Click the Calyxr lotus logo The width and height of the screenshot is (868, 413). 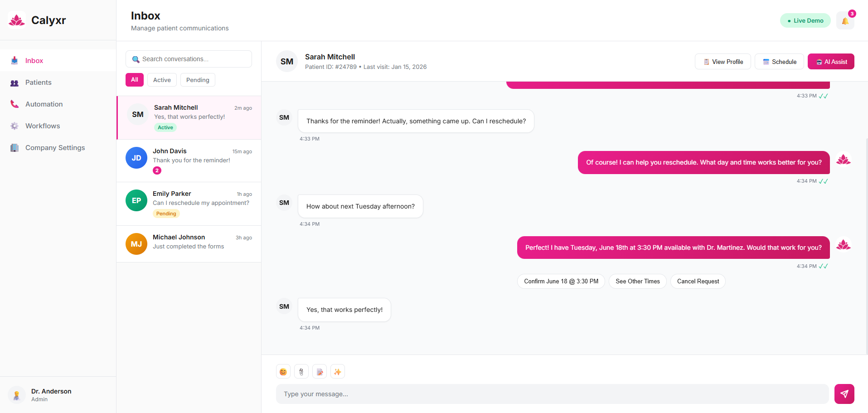[17, 20]
